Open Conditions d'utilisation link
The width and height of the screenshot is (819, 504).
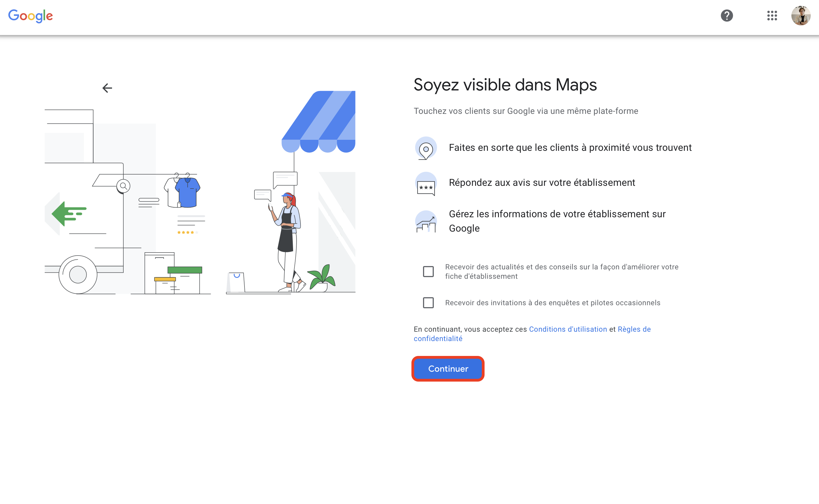point(568,329)
